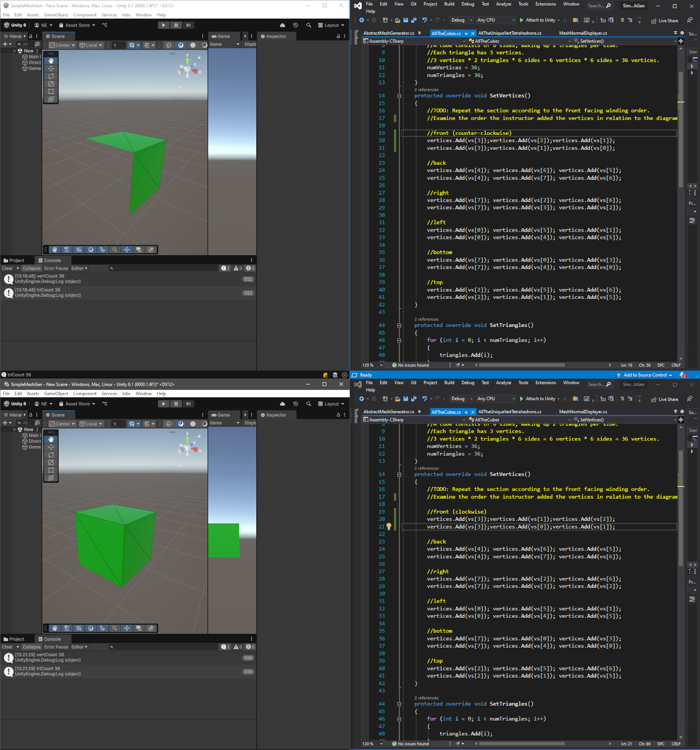The height and width of the screenshot is (750, 700).
Task: Select the Scale tool in top Unity scene
Action: 51,84
